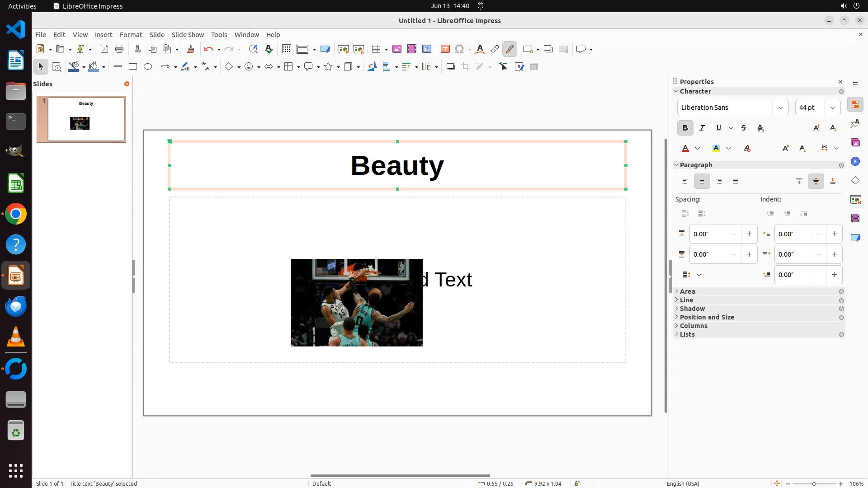Toggle Bold in the Character panel

pyautogui.click(x=685, y=128)
